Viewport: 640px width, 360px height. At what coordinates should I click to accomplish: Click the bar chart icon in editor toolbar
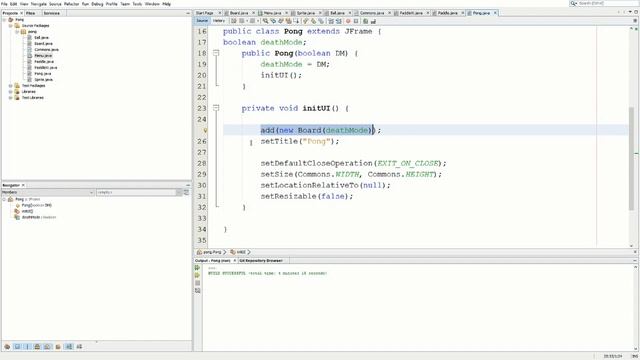pos(373,21)
